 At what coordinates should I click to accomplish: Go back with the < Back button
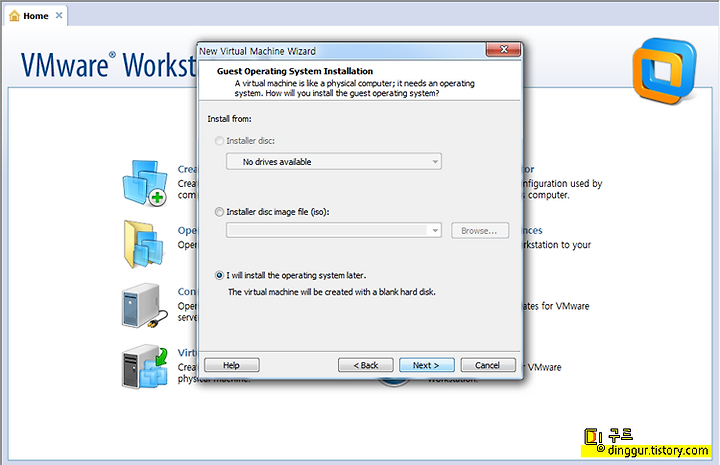[x=366, y=365]
